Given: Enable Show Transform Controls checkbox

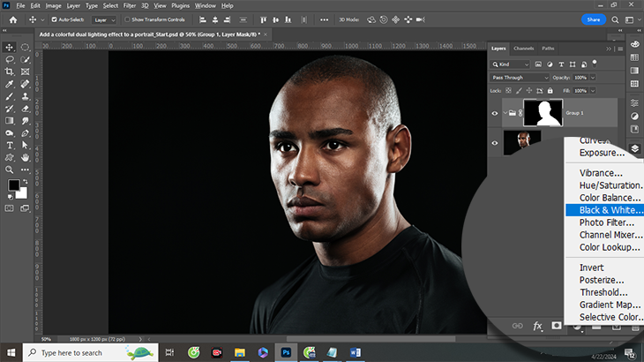Looking at the screenshot, I should [x=127, y=19].
